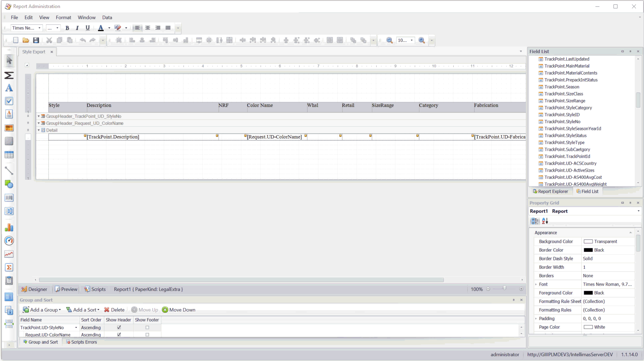Select the Sparkline control tool
The width and height of the screenshot is (644, 361).
pos(9,254)
